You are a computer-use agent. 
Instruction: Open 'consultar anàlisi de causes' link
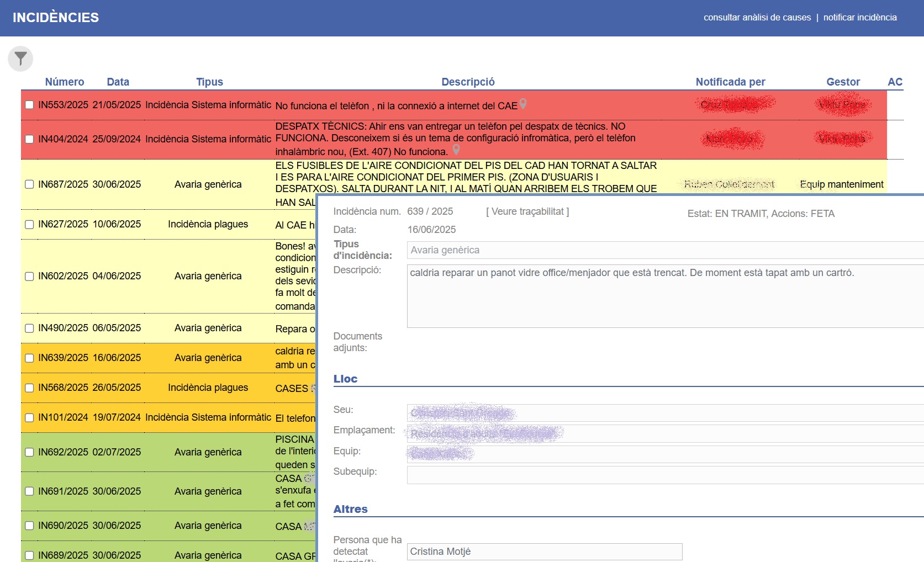tap(757, 17)
